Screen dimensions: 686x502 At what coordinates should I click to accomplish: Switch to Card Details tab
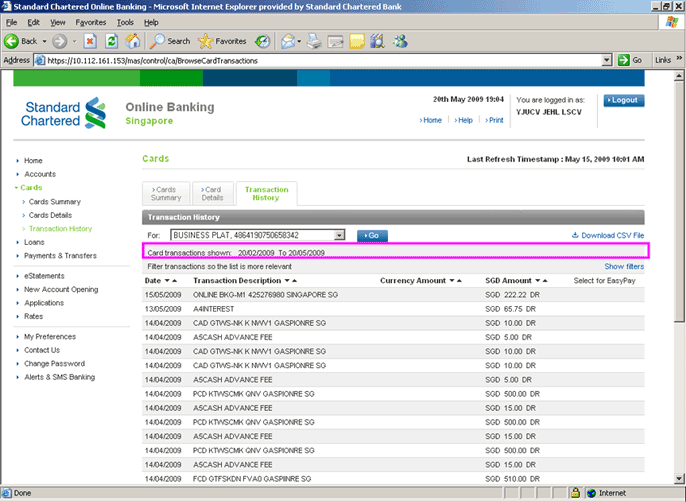[x=212, y=193]
